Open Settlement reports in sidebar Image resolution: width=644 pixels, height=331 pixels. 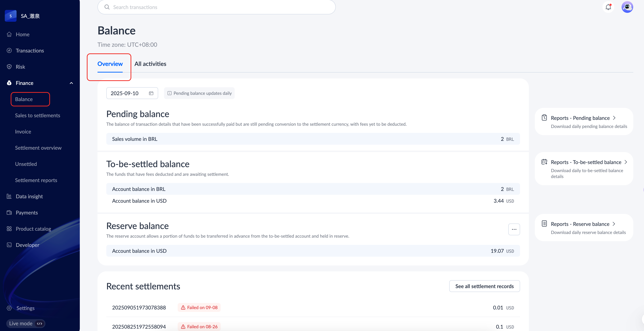coord(36,180)
